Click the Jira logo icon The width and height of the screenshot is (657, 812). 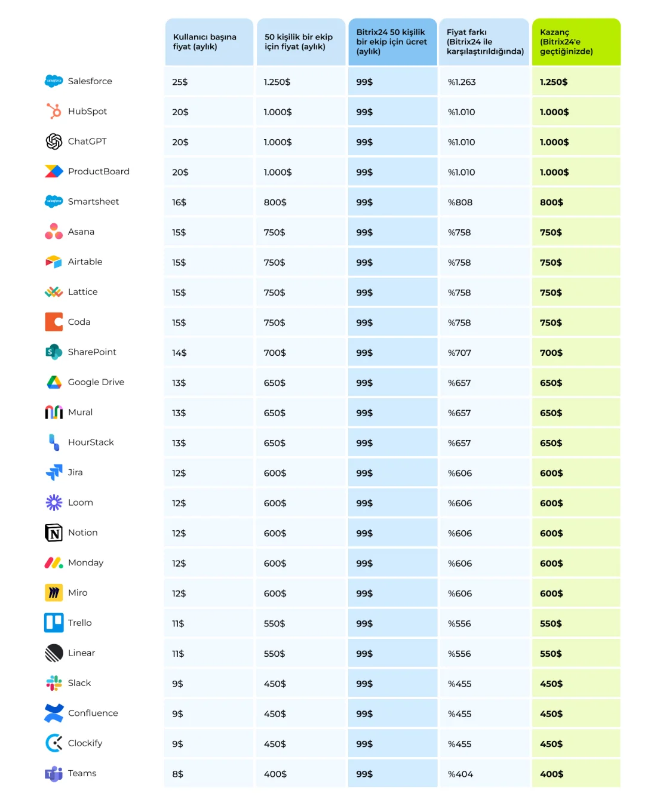[x=54, y=472]
